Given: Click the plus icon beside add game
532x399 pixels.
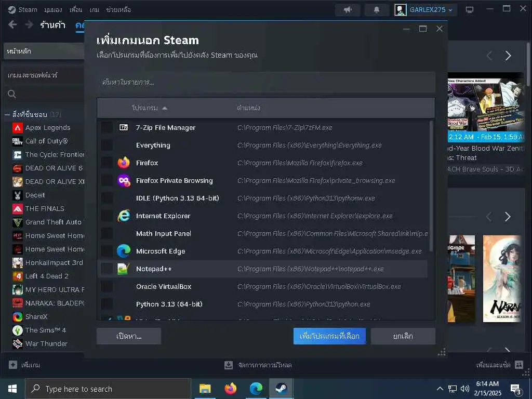Looking at the screenshot, I should (x=13, y=365).
